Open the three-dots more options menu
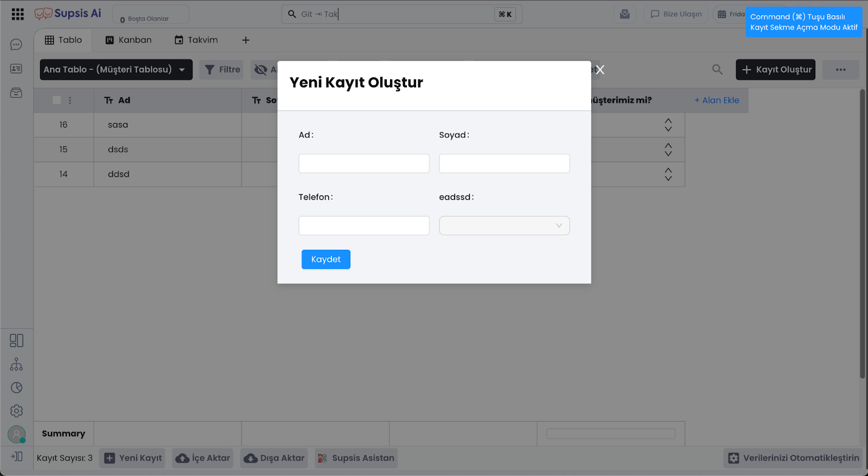This screenshot has height=476, width=868. [x=840, y=69]
